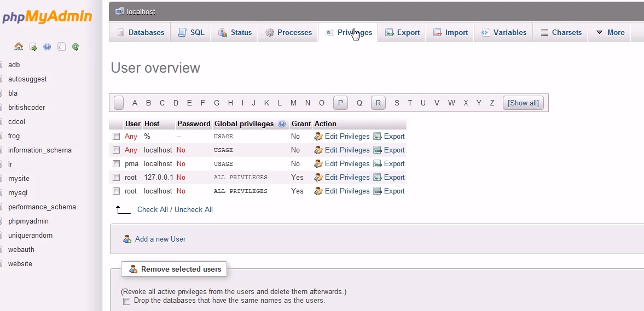Open the mysite database
The height and width of the screenshot is (311, 644).
[x=19, y=179]
